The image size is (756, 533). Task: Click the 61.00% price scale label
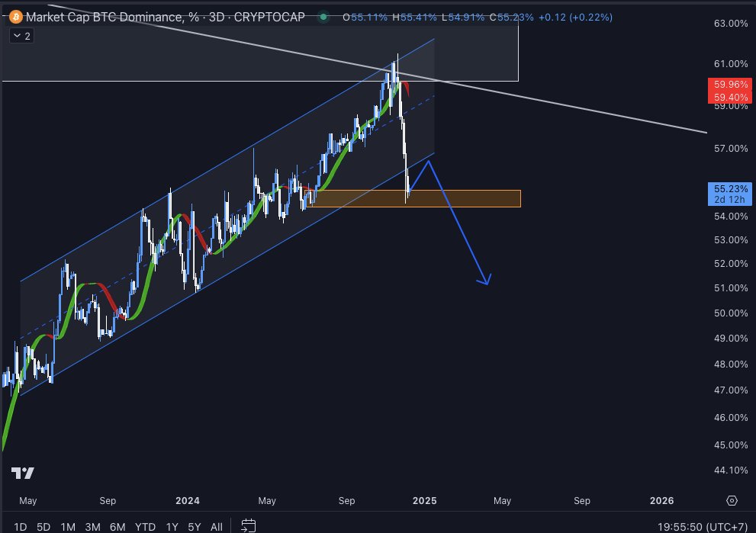(x=731, y=63)
